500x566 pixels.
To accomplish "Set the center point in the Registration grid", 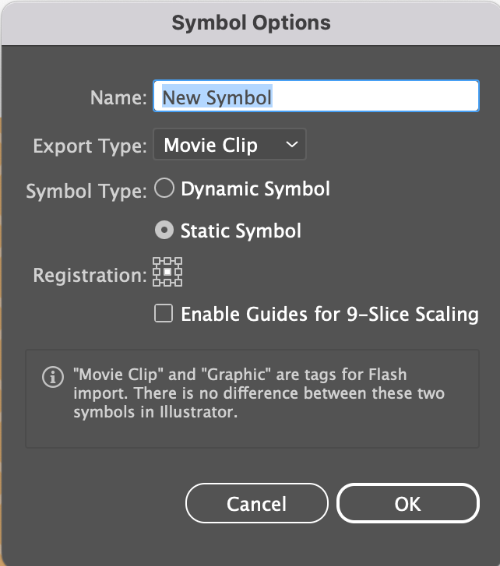I will [167, 272].
